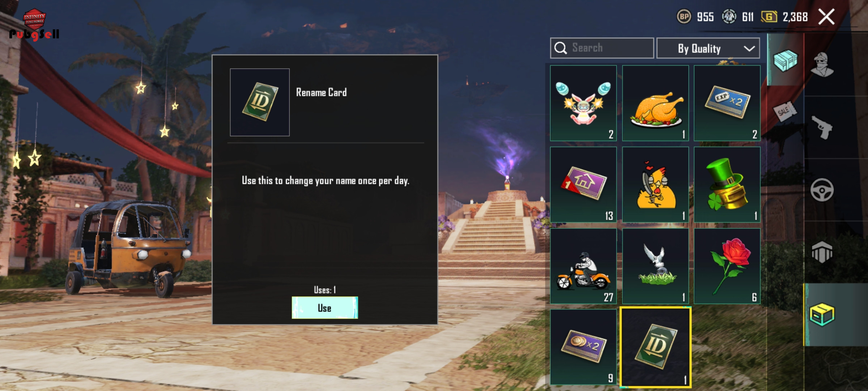Close the inventory screen

(x=826, y=17)
